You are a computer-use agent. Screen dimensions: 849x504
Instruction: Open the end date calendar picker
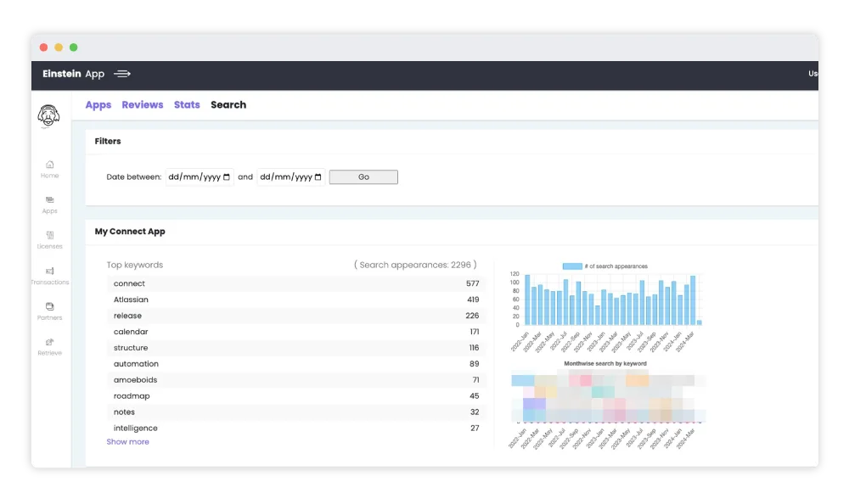coord(318,177)
